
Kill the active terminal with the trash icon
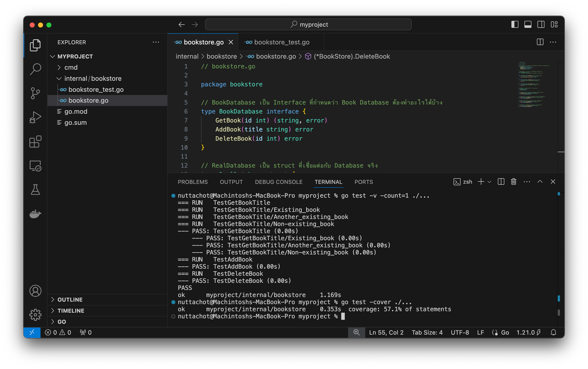(x=513, y=181)
